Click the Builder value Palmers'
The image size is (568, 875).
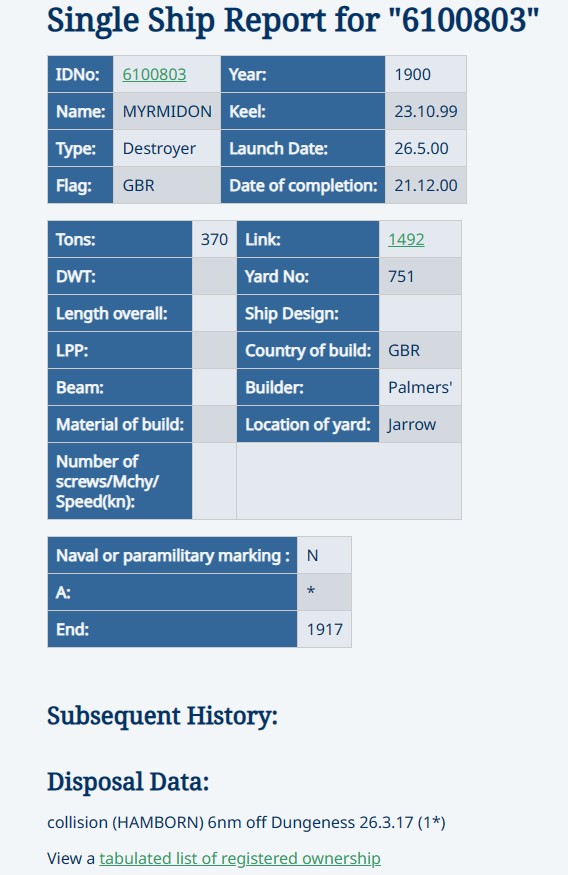pyautogui.click(x=420, y=387)
